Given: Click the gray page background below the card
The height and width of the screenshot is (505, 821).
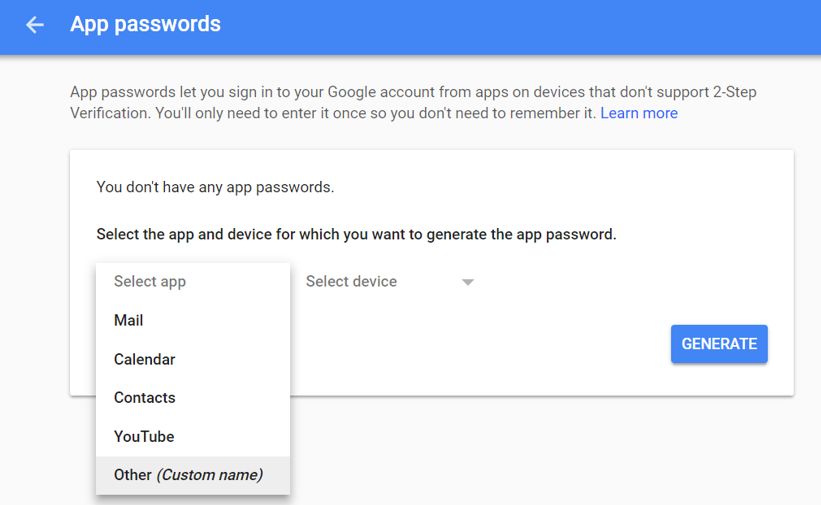Looking at the screenshot, I should click(x=550, y=450).
